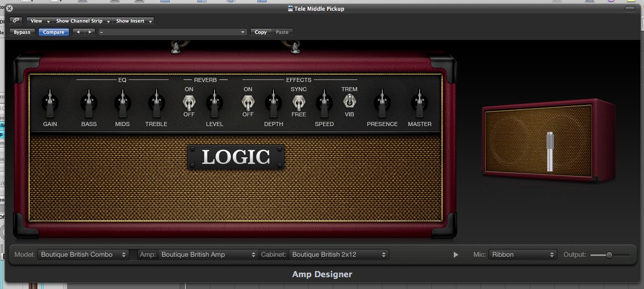Open the Model dropdown
The height and width of the screenshot is (289, 644).
click(83, 255)
